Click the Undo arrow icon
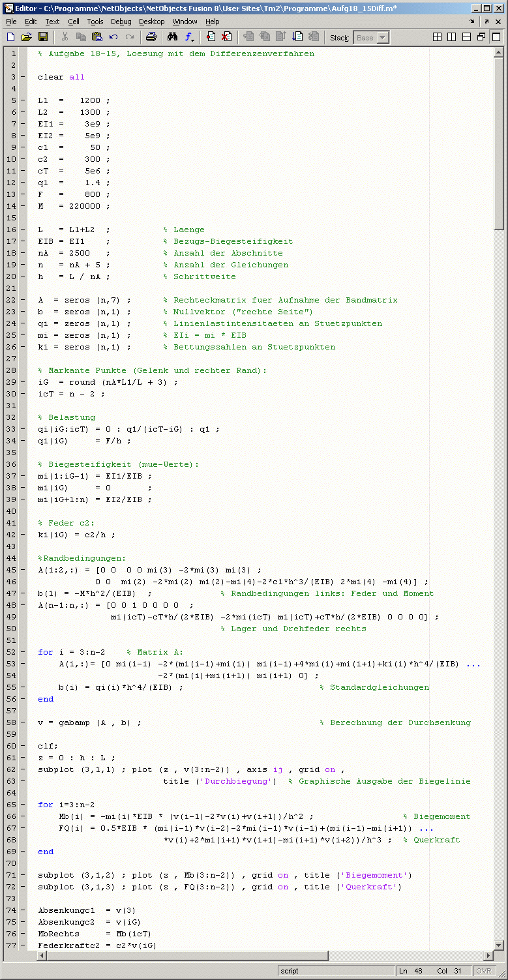This screenshot has width=508, height=980. (x=113, y=37)
